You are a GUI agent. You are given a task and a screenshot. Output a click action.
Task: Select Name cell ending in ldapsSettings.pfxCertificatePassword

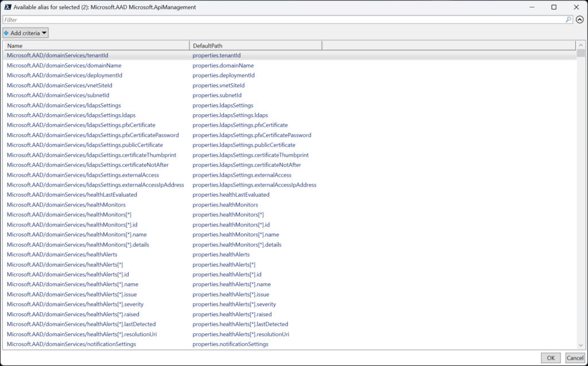[x=92, y=135]
